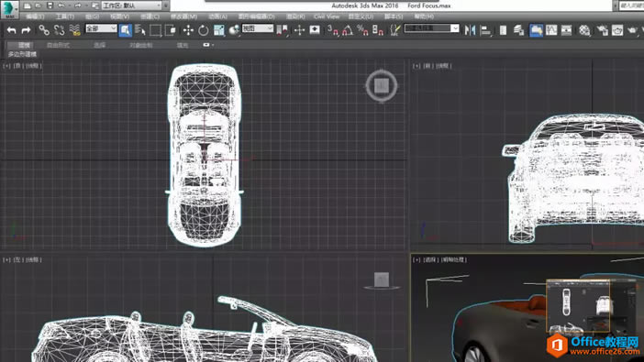Choose the Bind to Space Warp tool
644x362 pixels.
(x=74, y=30)
